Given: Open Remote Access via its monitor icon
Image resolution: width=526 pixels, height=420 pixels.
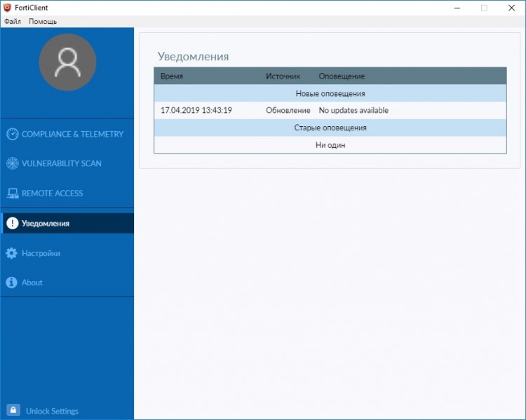Looking at the screenshot, I should click(x=12, y=194).
